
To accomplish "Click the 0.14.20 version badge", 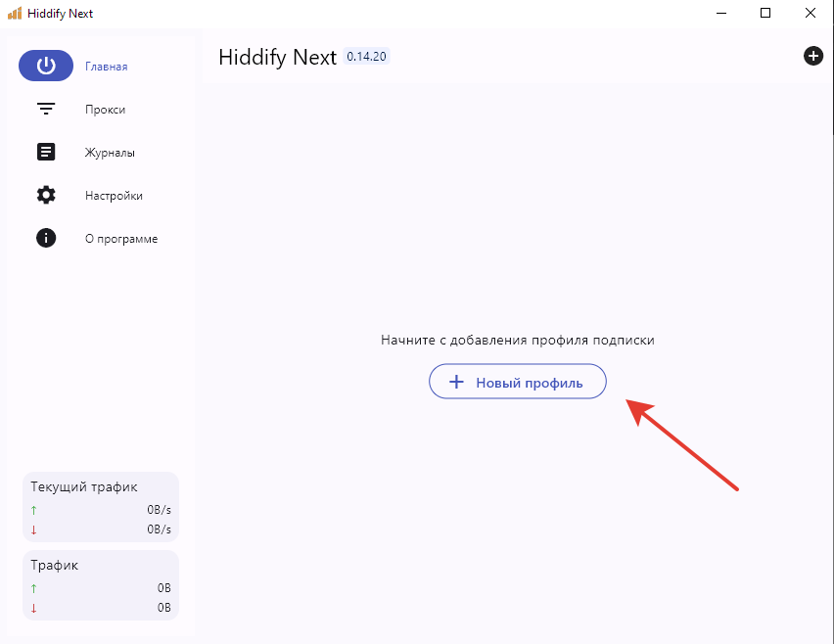I will click(366, 57).
